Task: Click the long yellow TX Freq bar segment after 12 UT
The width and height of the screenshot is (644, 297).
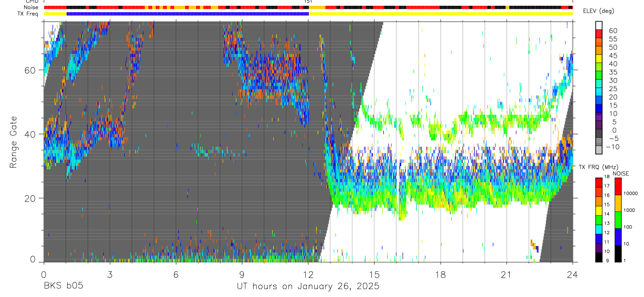Action: pos(441,14)
